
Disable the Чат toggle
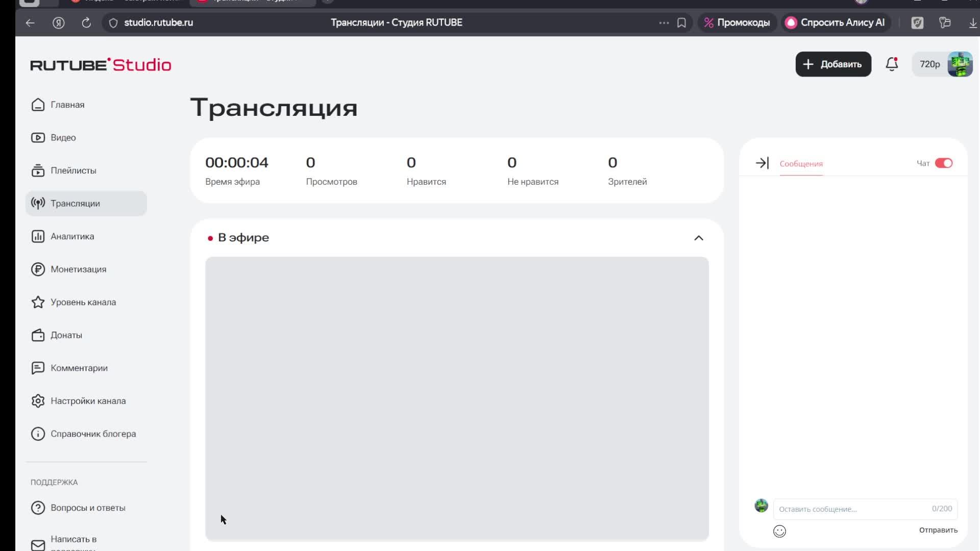tap(943, 163)
